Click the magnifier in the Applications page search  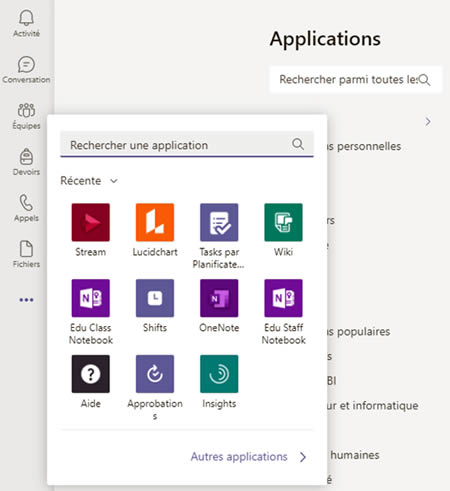coord(425,80)
